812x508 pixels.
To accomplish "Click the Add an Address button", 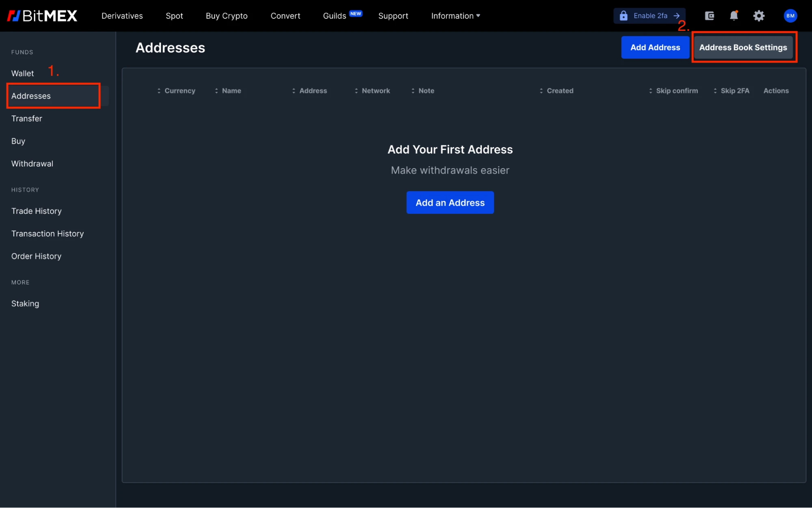I will (450, 202).
